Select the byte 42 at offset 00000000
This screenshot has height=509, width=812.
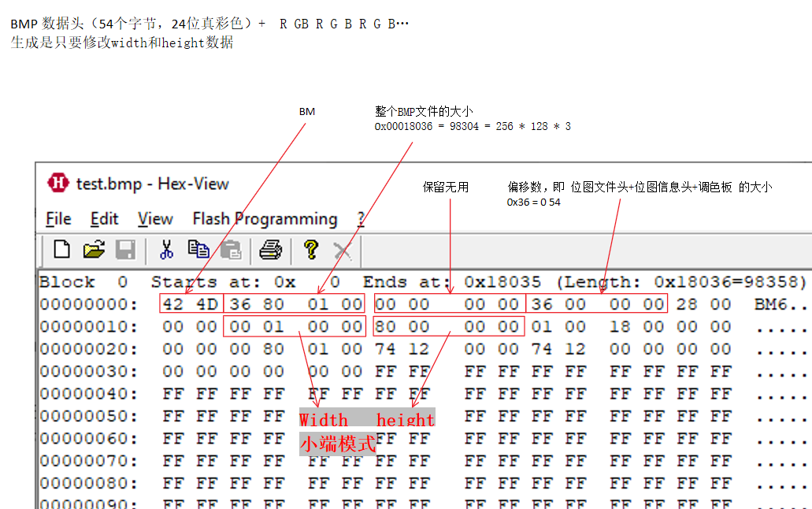tap(172, 303)
